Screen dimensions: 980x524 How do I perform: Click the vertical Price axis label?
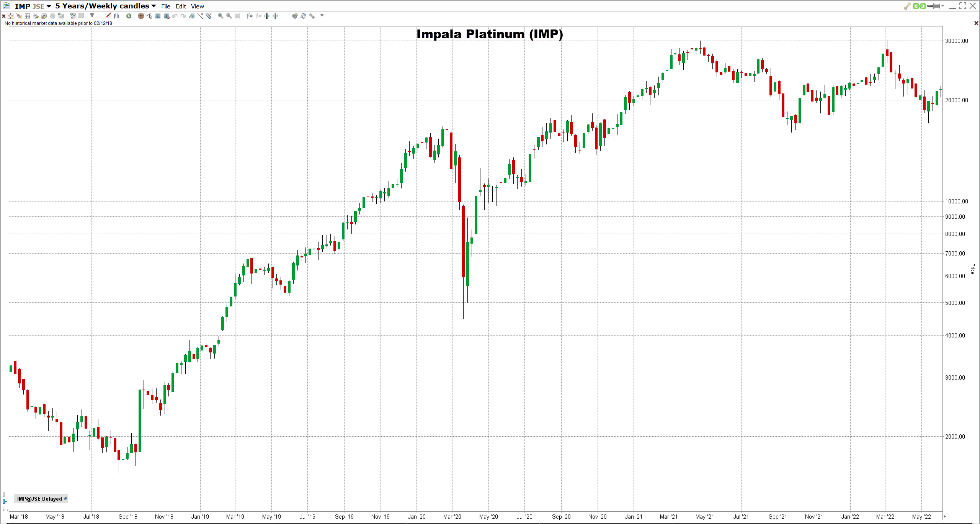pos(972,269)
